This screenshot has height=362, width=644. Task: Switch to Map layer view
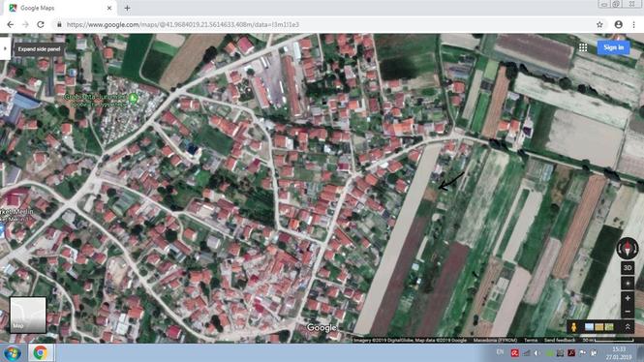[27, 315]
